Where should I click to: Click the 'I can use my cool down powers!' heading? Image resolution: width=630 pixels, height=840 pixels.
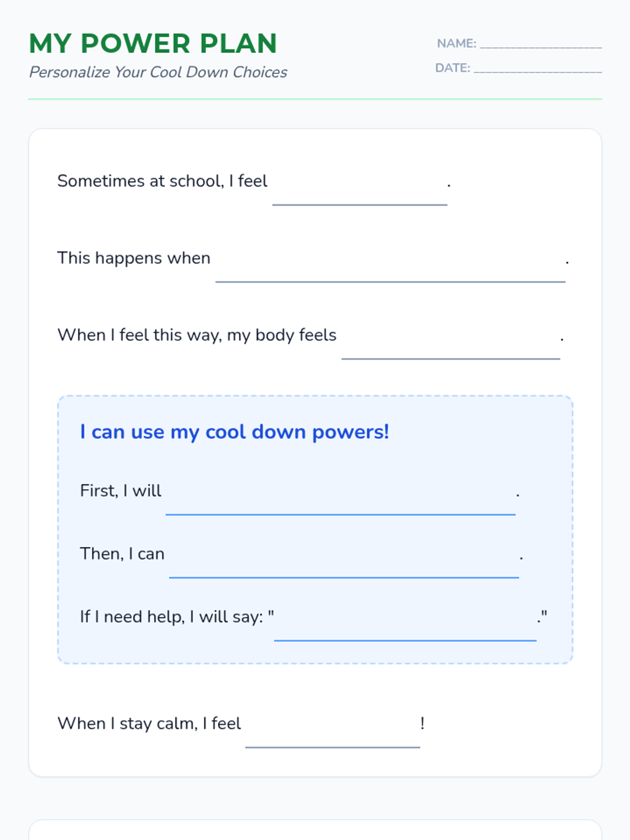point(234,432)
